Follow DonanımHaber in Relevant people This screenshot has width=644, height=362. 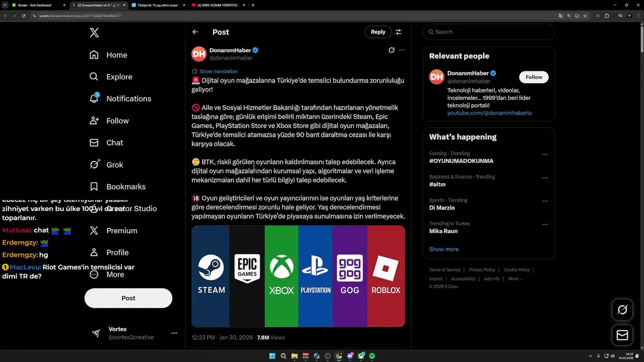(x=534, y=77)
